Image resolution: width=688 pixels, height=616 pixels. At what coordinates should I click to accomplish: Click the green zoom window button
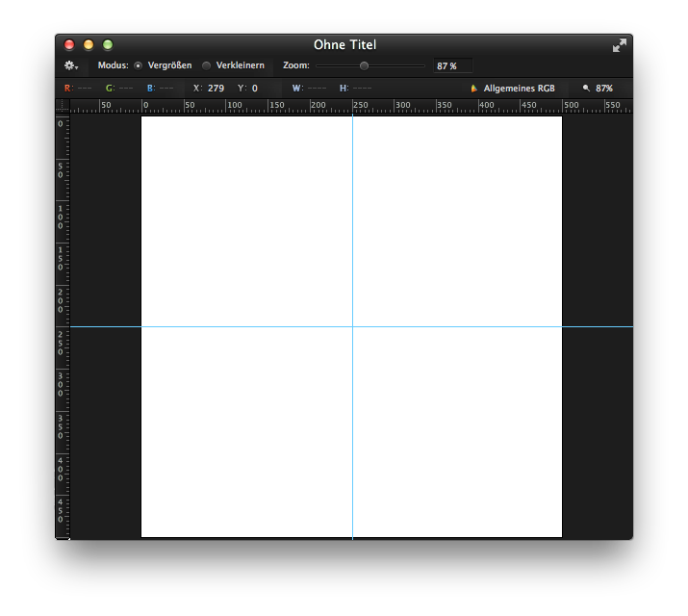[108, 45]
